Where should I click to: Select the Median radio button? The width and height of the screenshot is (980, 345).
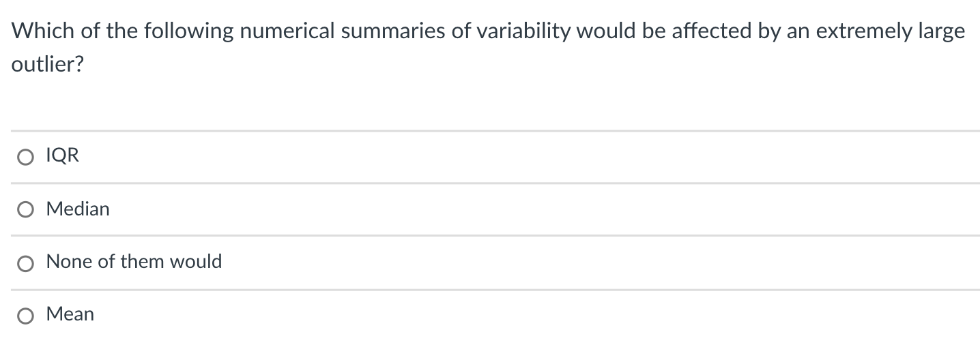pyautogui.click(x=26, y=210)
